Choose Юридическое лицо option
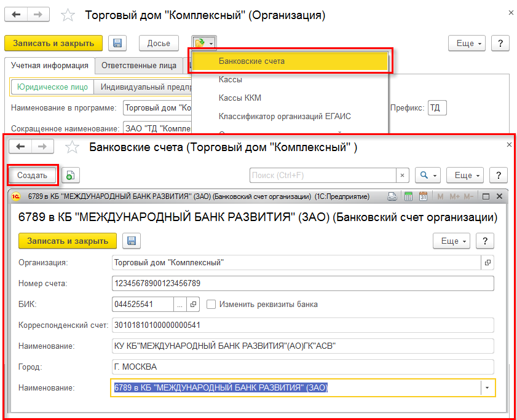517x420 pixels. (x=52, y=87)
